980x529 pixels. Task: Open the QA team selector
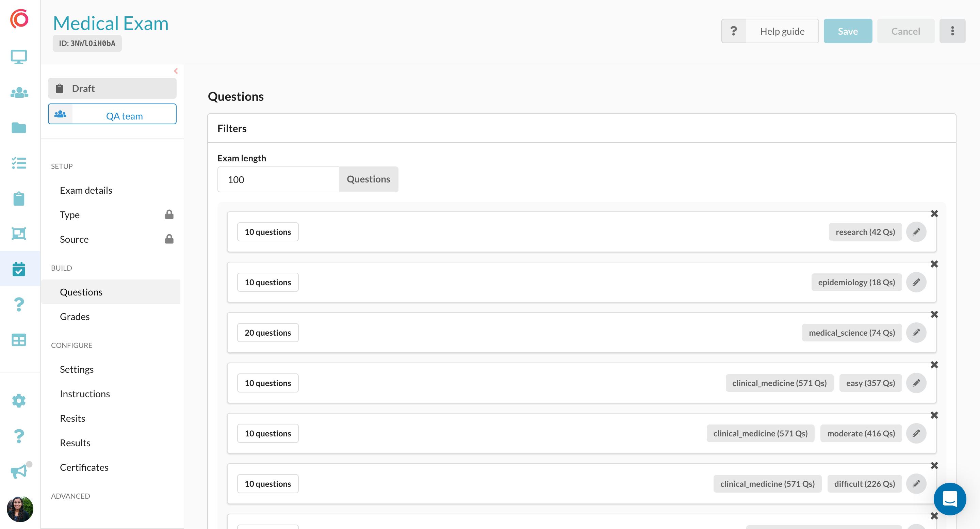pos(112,114)
